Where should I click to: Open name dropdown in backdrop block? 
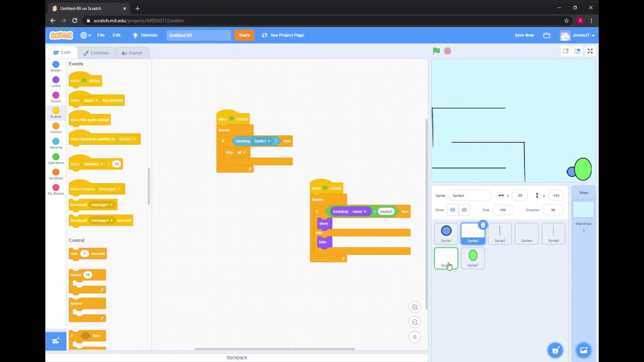(x=359, y=212)
